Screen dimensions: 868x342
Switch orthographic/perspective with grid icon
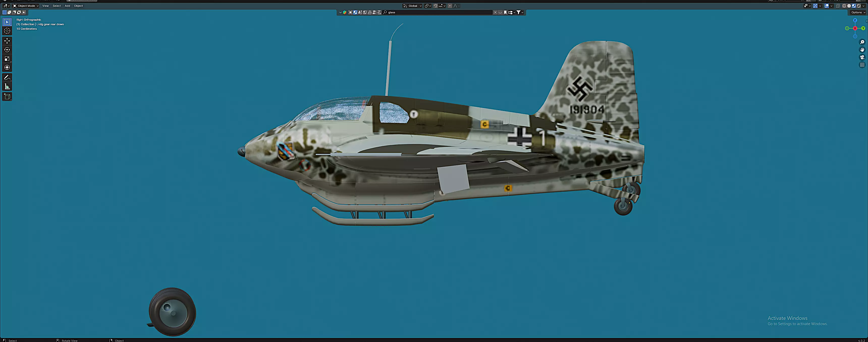tap(862, 65)
